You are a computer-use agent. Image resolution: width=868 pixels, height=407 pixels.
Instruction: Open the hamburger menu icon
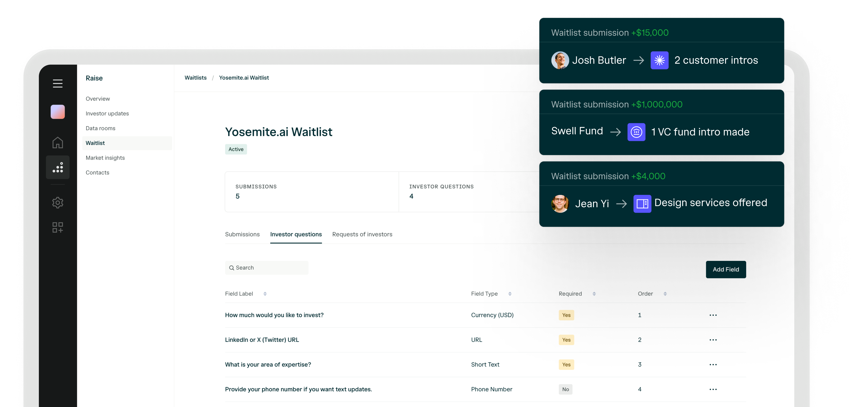tap(58, 83)
